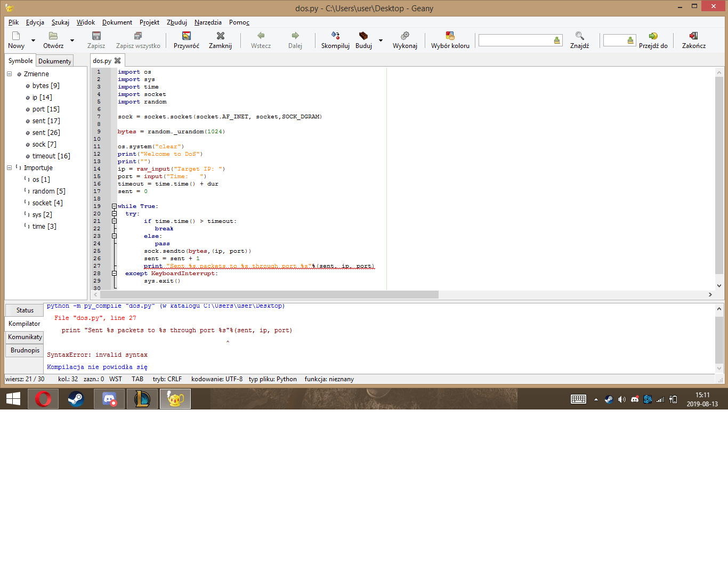Switch to the Dokumenty sidebar tab
The height and width of the screenshot is (570, 728).
(x=54, y=61)
